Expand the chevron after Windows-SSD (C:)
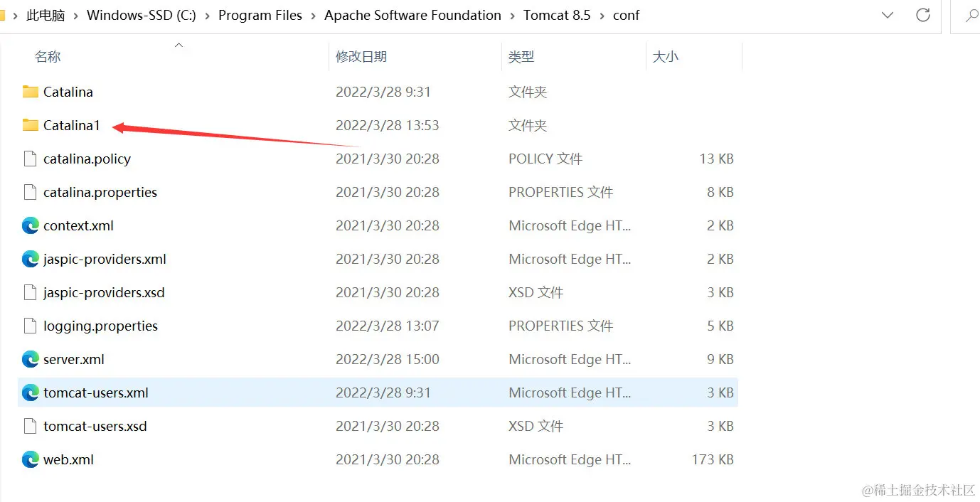Screen dimensions: 980x502 pyautogui.click(x=208, y=16)
